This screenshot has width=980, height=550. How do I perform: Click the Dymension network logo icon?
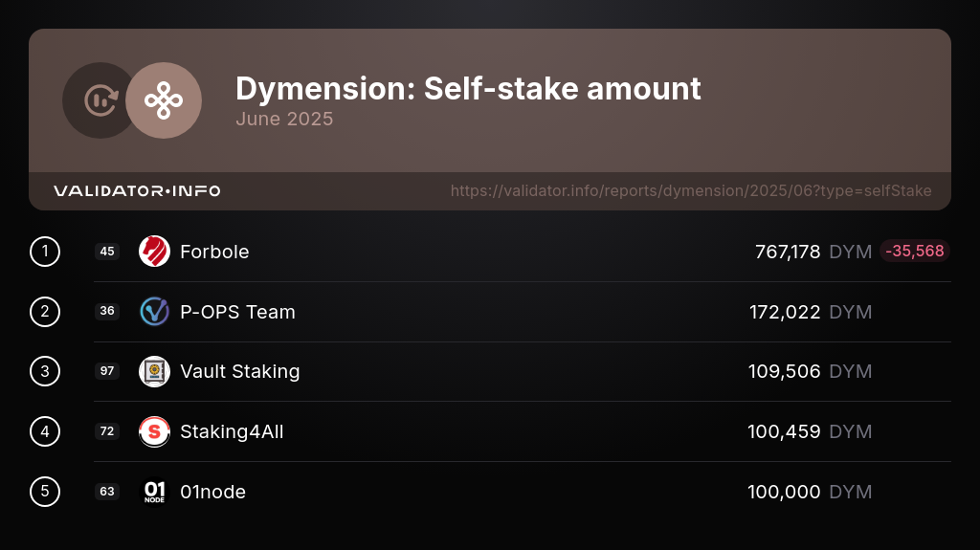pyautogui.click(x=164, y=100)
